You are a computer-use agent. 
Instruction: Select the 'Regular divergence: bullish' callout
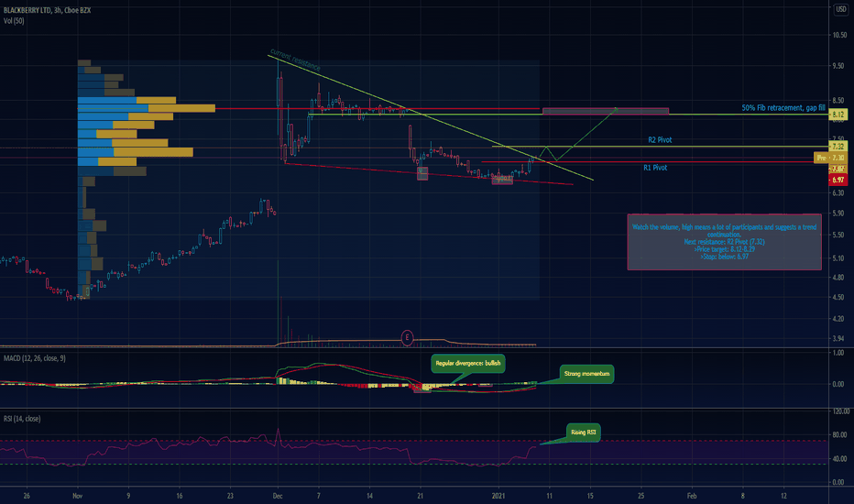point(468,363)
